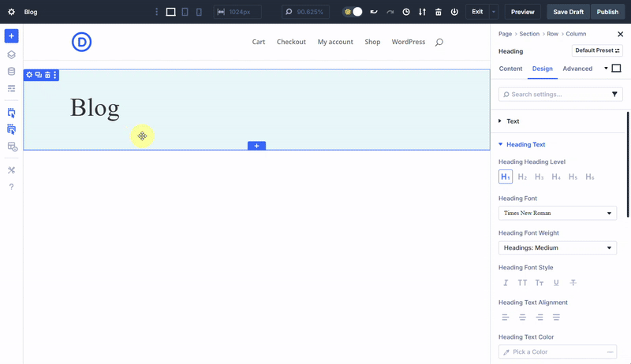Click the delete section trash icon

47,75
